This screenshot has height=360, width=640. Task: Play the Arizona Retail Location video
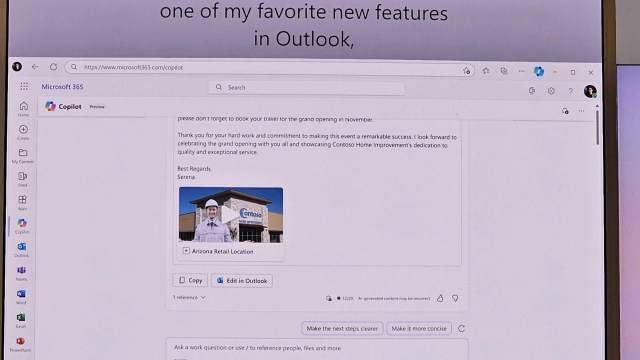pos(231,215)
